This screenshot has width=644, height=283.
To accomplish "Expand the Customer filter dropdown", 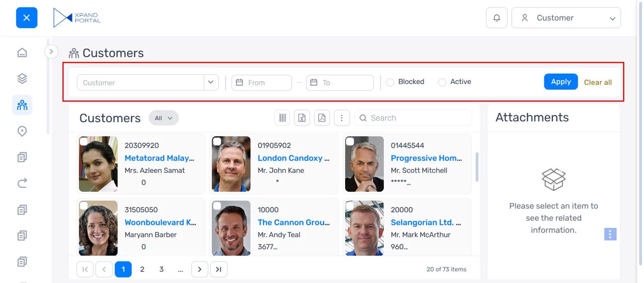I will [x=211, y=82].
